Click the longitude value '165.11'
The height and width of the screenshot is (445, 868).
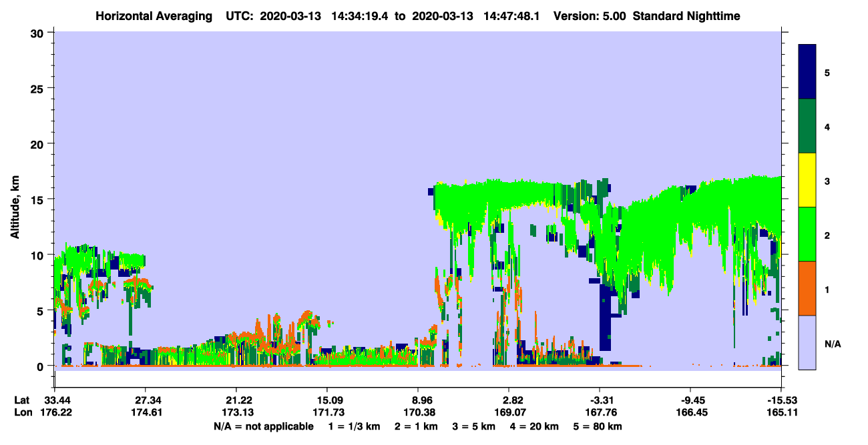(x=781, y=413)
